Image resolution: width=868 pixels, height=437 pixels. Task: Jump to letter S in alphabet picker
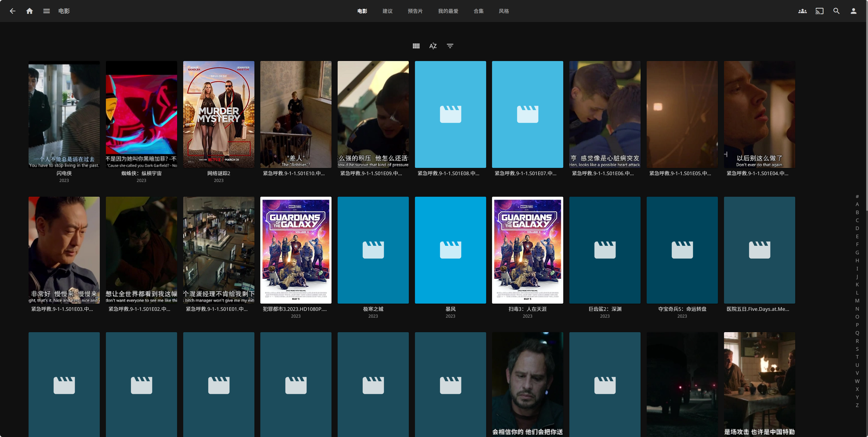(x=857, y=349)
